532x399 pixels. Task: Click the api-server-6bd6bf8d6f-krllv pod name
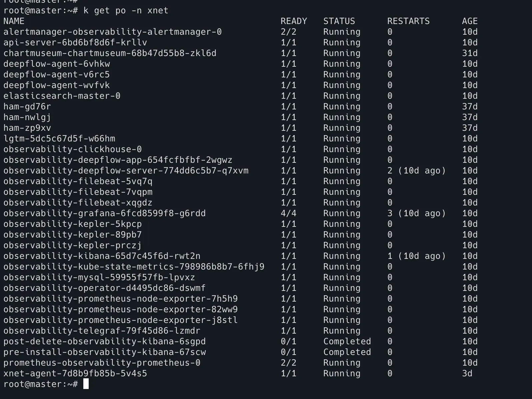(x=75, y=42)
